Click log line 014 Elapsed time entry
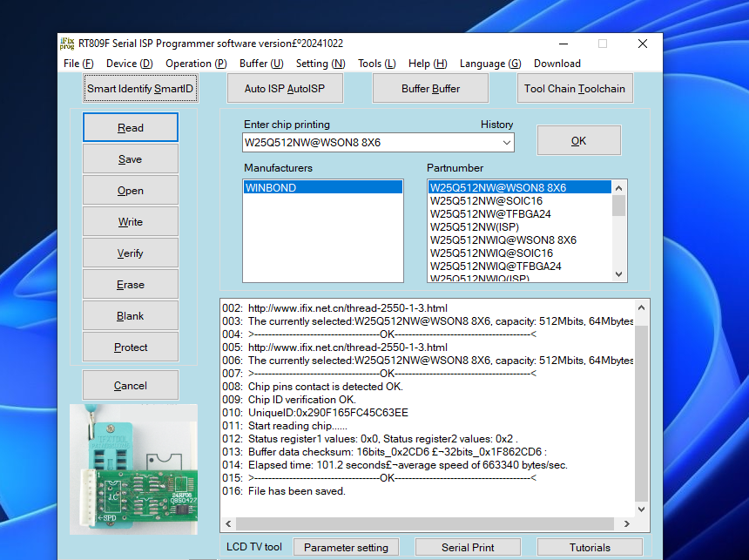749x560 pixels. [408, 465]
